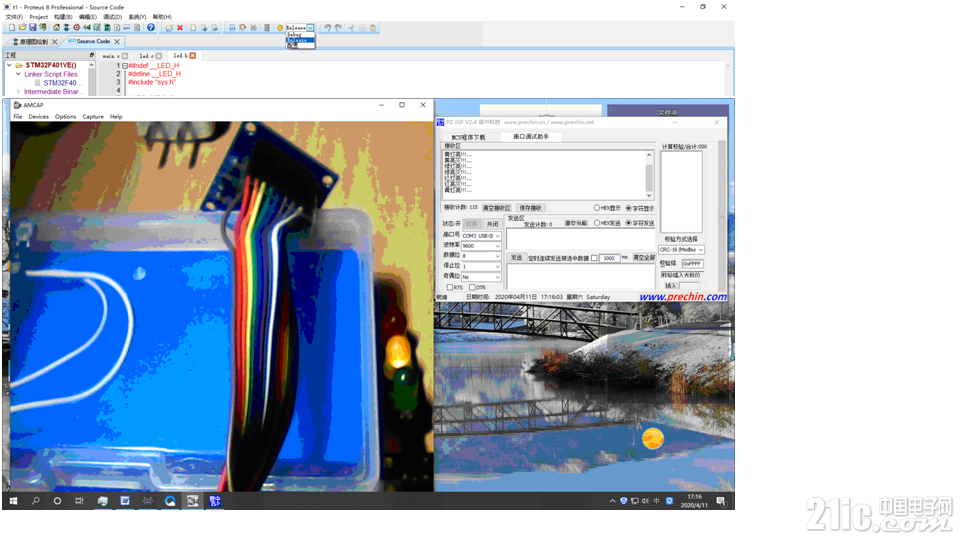Click the Task View icon in taskbar
Viewport: 960px width, 540px height.
tap(79, 501)
